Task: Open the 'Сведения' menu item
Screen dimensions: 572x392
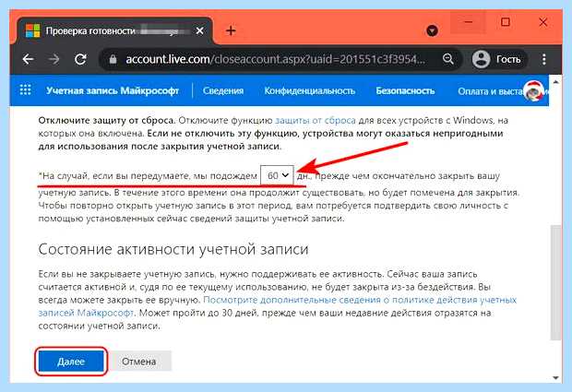Action: pyautogui.click(x=223, y=90)
